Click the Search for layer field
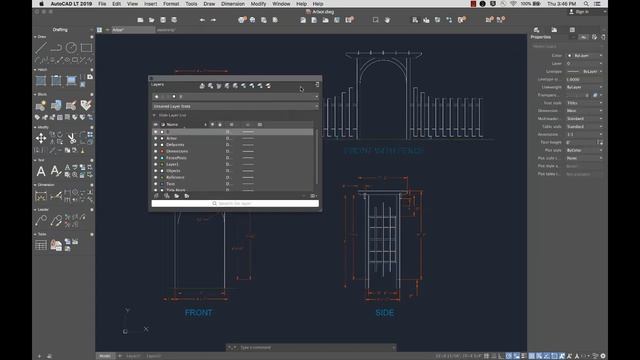The width and height of the screenshot is (640, 360). click(x=235, y=203)
